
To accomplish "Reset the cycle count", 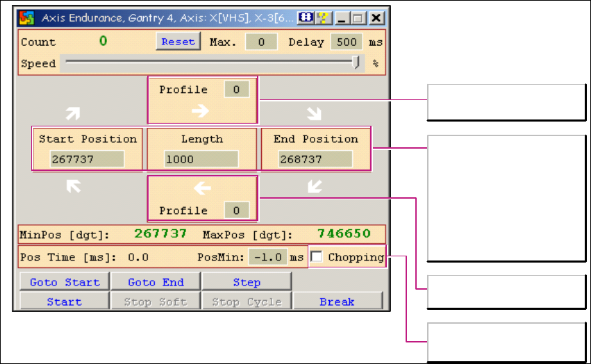I will click(x=178, y=42).
